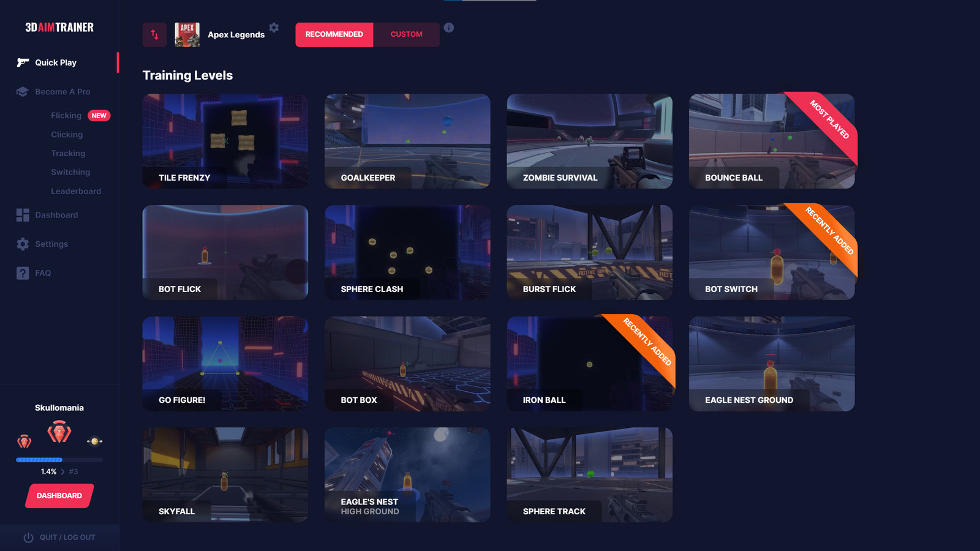The width and height of the screenshot is (980, 551).
Task: Open the Flicking training category
Action: (66, 116)
